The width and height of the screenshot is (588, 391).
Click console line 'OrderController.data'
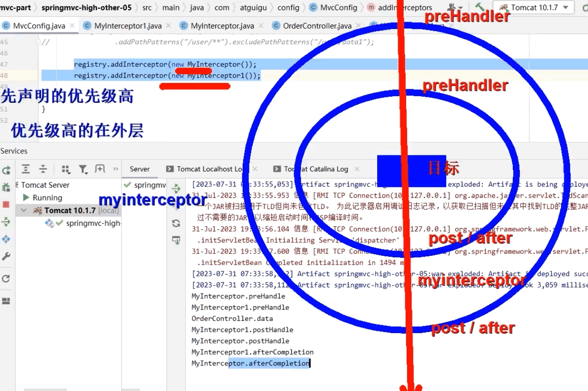[x=232, y=319]
